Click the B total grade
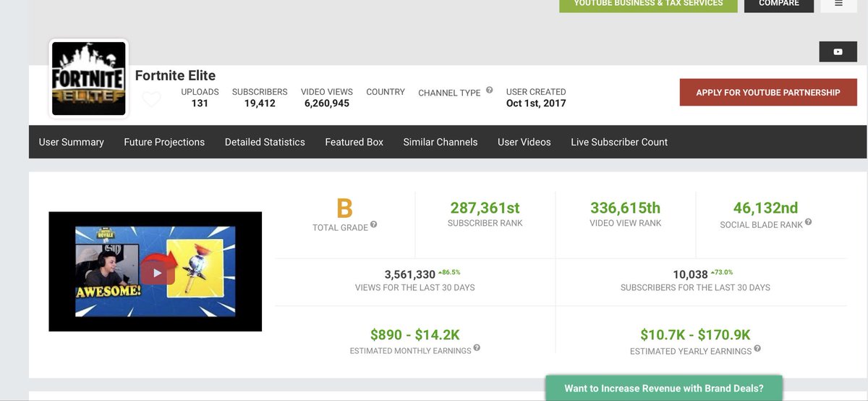Screen dimensions: 868x401 (345, 209)
